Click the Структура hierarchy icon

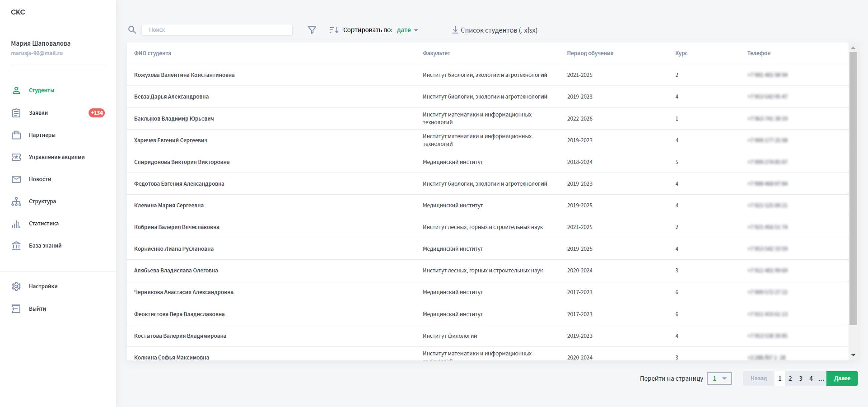(16, 201)
